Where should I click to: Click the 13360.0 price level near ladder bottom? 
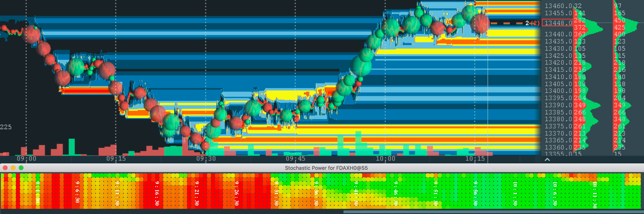[x=558, y=147]
